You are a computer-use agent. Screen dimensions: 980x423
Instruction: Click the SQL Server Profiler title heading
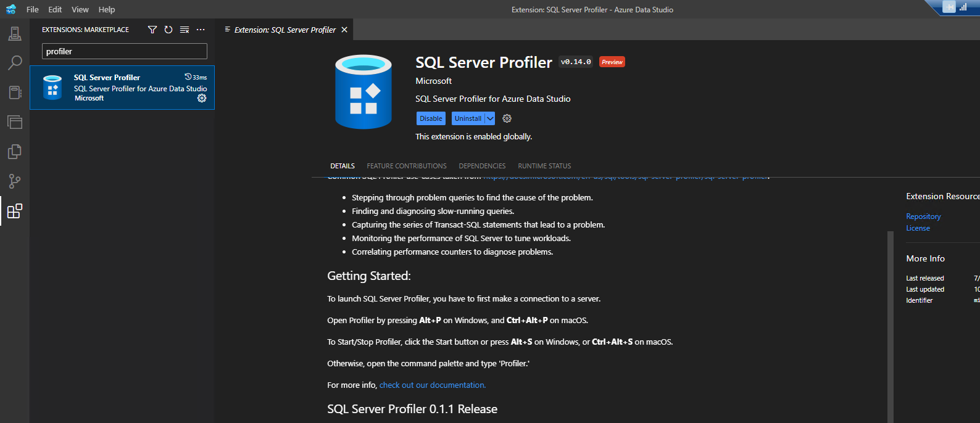pyautogui.click(x=484, y=62)
